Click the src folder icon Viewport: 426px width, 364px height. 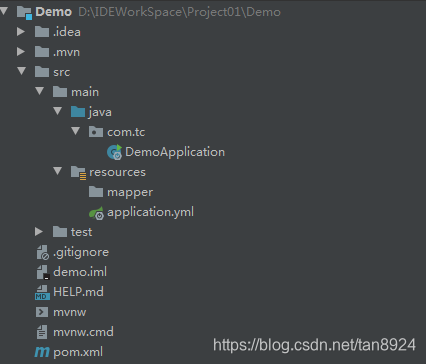coord(42,72)
